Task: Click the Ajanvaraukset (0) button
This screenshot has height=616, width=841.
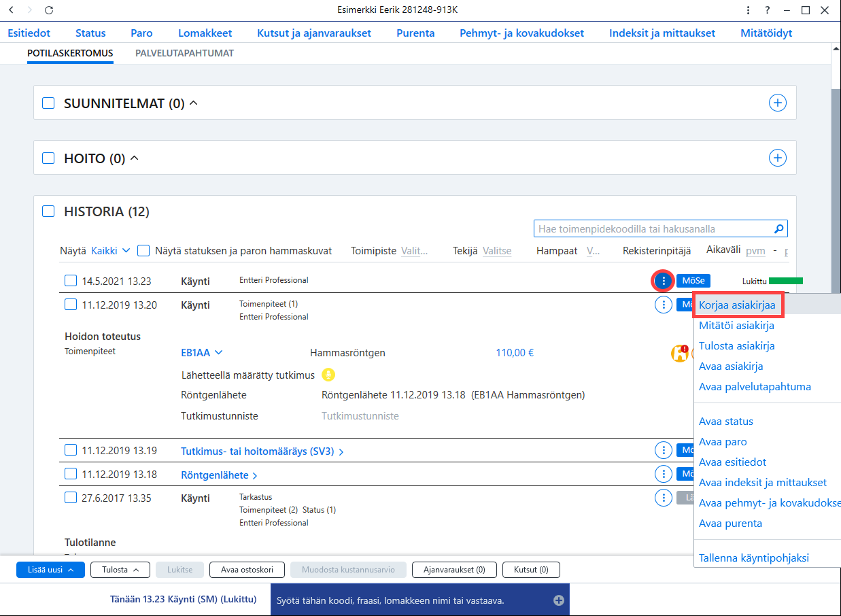Action: click(455, 570)
